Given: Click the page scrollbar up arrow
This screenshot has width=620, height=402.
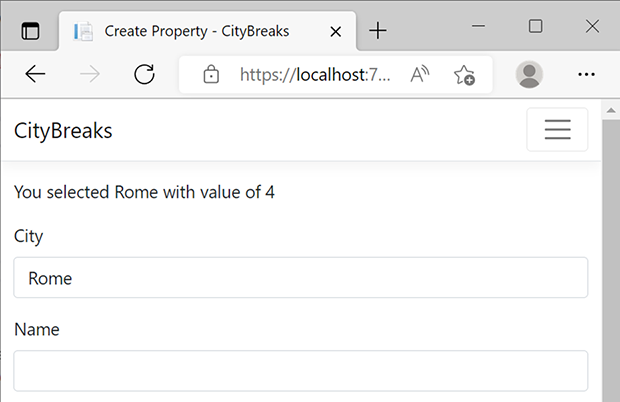Looking at the screenshot, I should (x=611, y=110).
